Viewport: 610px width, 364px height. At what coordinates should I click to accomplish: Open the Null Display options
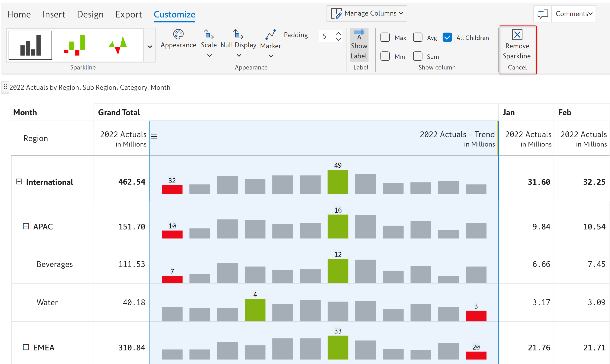pyautogui.click(x=238, y=45)
